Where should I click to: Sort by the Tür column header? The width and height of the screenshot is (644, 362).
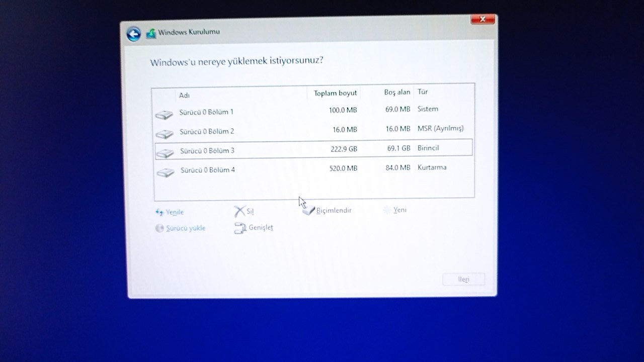pos(423,92)
